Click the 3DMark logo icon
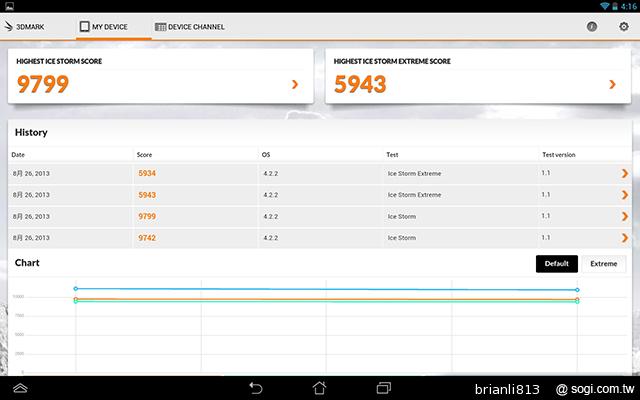 8,27
